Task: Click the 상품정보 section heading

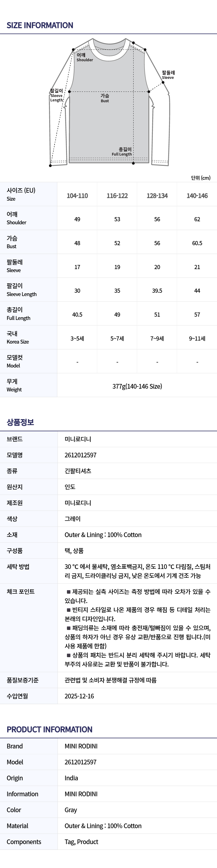Action: tap(20, 422)
